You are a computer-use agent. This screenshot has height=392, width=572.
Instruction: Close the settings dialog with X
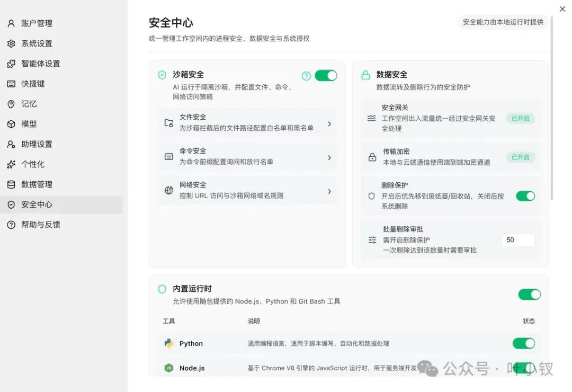tap(562, 9)
